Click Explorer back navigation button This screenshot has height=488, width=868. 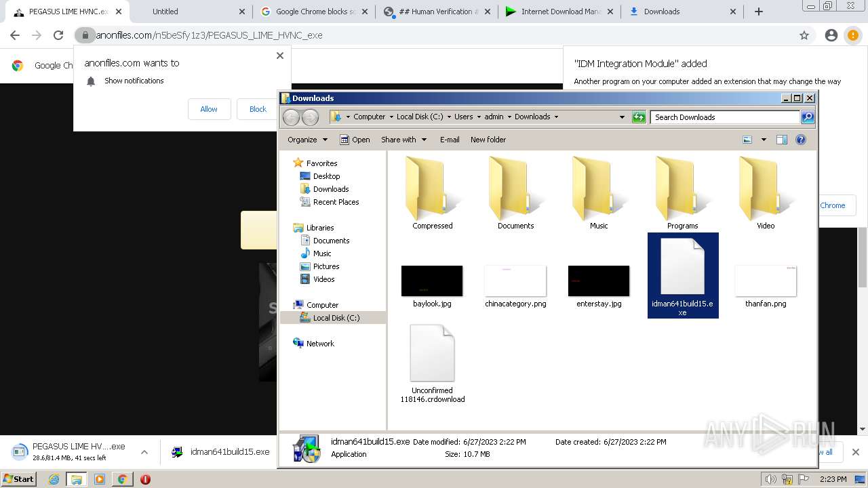[x=291, y=117]
